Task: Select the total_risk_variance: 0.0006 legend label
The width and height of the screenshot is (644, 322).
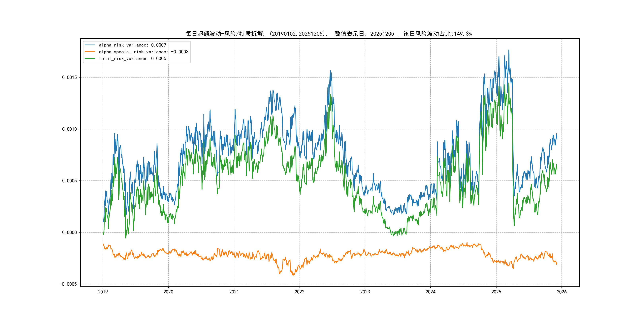Action: [x=132, y=58]
